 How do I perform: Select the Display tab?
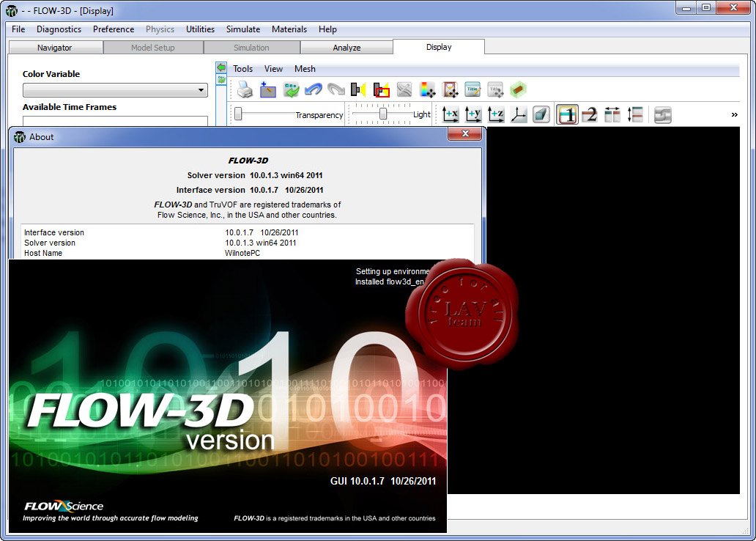[x=439, y=47]
